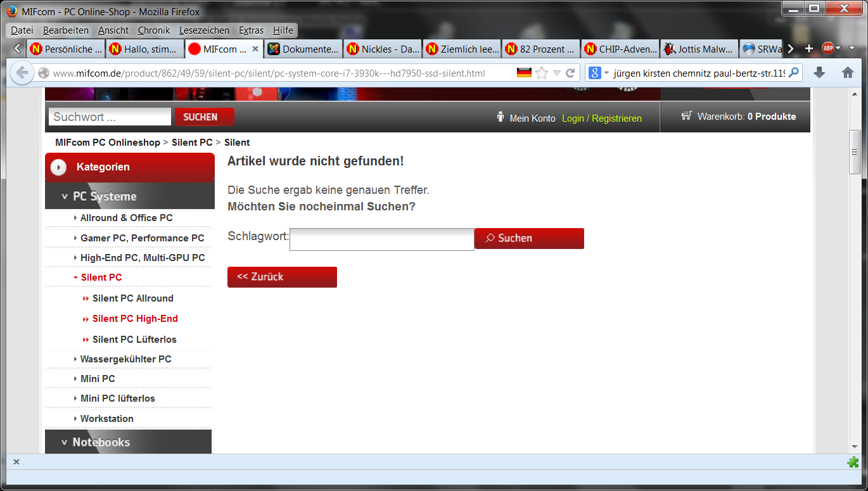
Task: Select Silent PC High-End subcategory
Action: click(x=135, y=319)
